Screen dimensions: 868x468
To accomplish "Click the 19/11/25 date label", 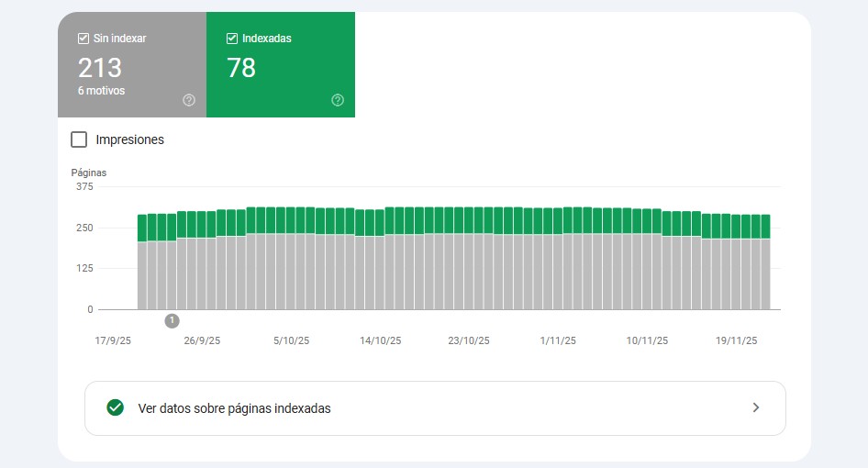I will tap(736, 340).
